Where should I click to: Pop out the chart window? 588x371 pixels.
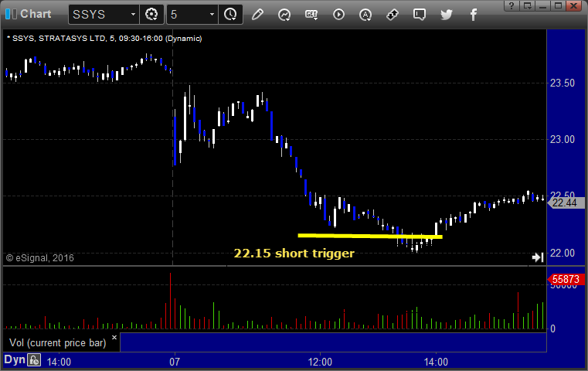528,5
